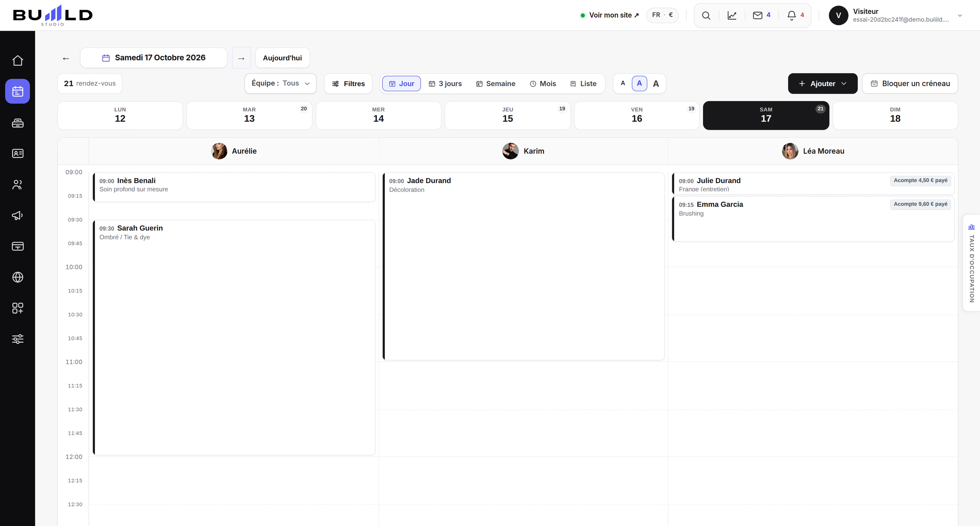Switch to Jour view
The width and height of the screenshot is (980, 526).
(402, 83)
